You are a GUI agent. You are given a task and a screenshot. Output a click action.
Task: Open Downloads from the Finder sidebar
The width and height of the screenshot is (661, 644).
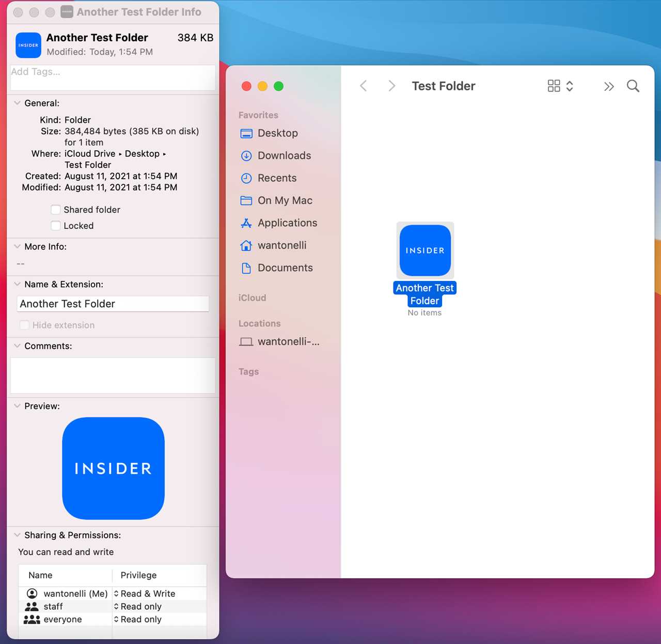(284, 155)
